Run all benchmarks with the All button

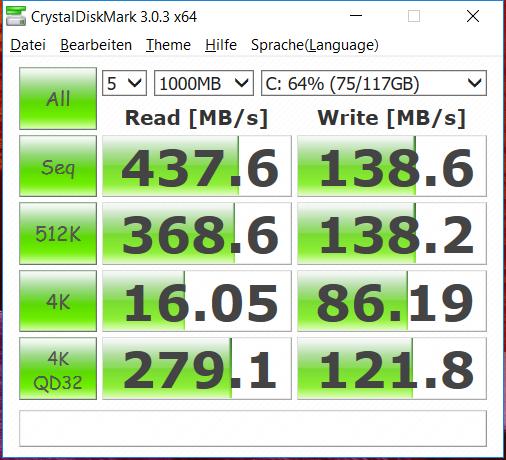(x=58, y=98)
